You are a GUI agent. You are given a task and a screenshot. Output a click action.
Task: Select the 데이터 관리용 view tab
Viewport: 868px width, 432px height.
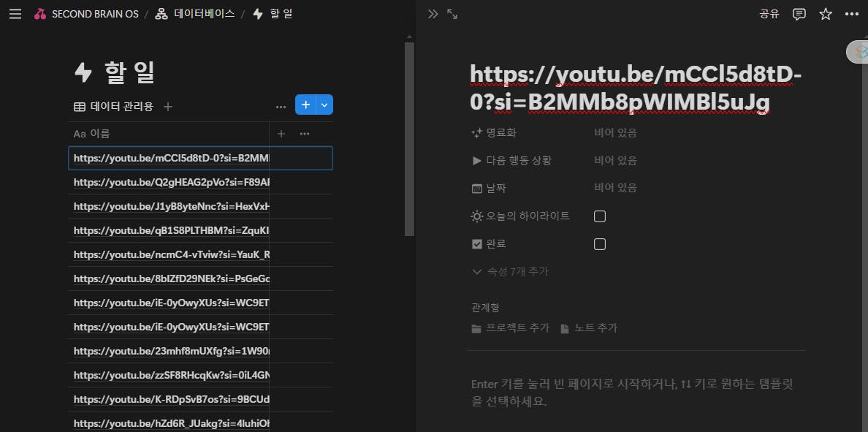(x=113, y=106)
